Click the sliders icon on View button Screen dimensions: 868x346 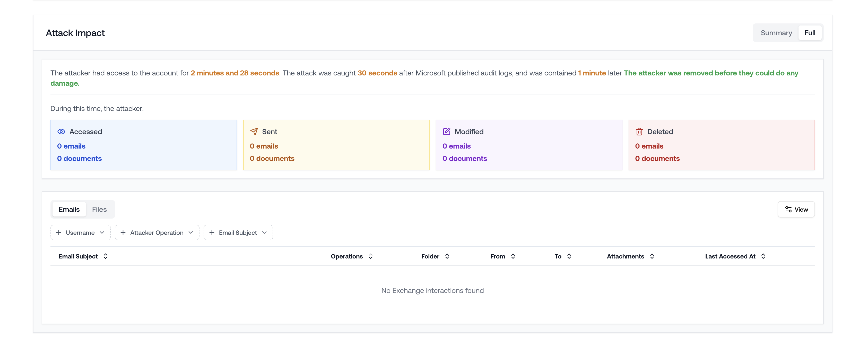click(788, 210)
